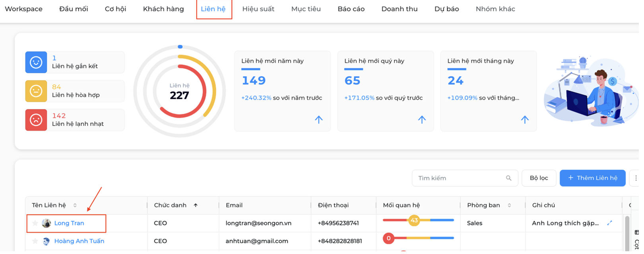Click the Liên hệ mới năm này 149 value
Screen dimensions: 644x254
click(x=254, y=81)
